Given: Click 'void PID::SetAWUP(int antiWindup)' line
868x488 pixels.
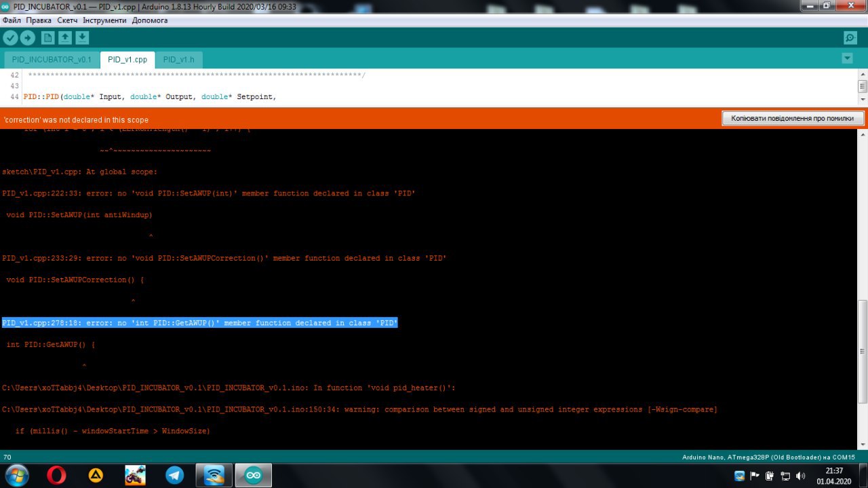Looking at the screenshot, I should [79, 215].
